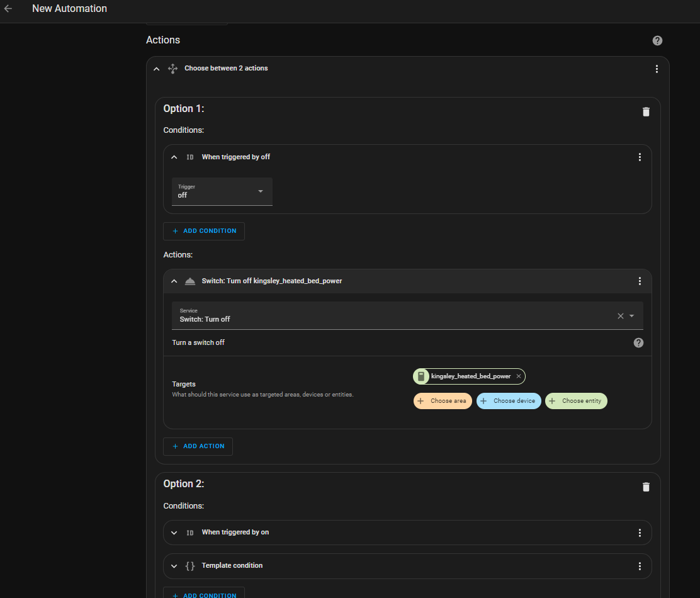700x598 pixels.
Task: Click the move crosshair icon on Choose between 2 actions
Action: click(x=172, y=69)
